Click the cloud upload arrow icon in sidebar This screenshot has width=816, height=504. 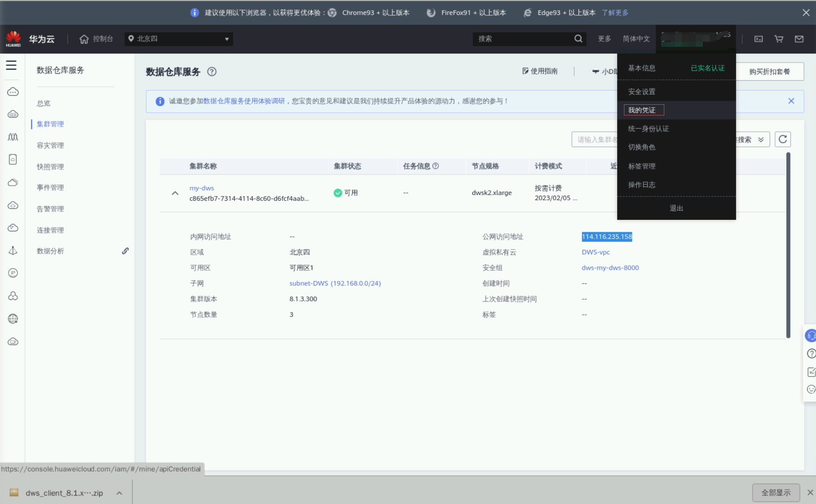[13, 205]
